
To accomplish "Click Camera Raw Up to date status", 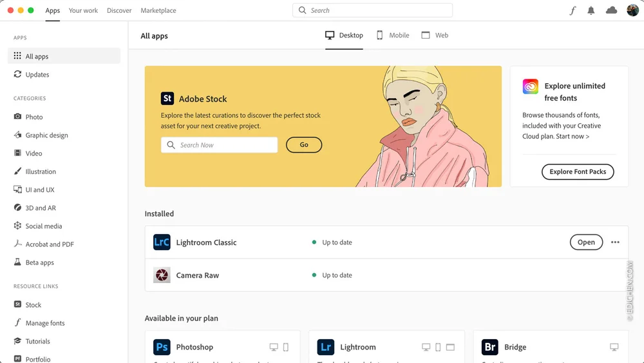I will tap(332, 275).
